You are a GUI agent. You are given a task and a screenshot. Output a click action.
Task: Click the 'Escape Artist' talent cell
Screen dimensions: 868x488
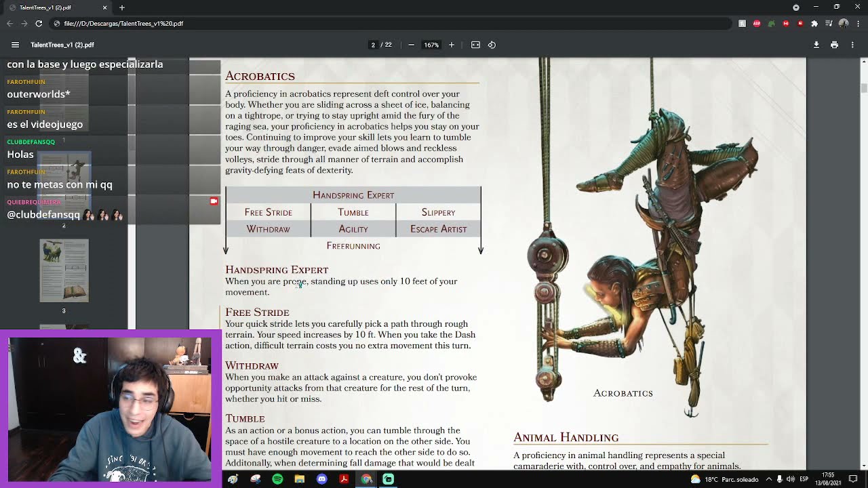[x=438, y=229]
